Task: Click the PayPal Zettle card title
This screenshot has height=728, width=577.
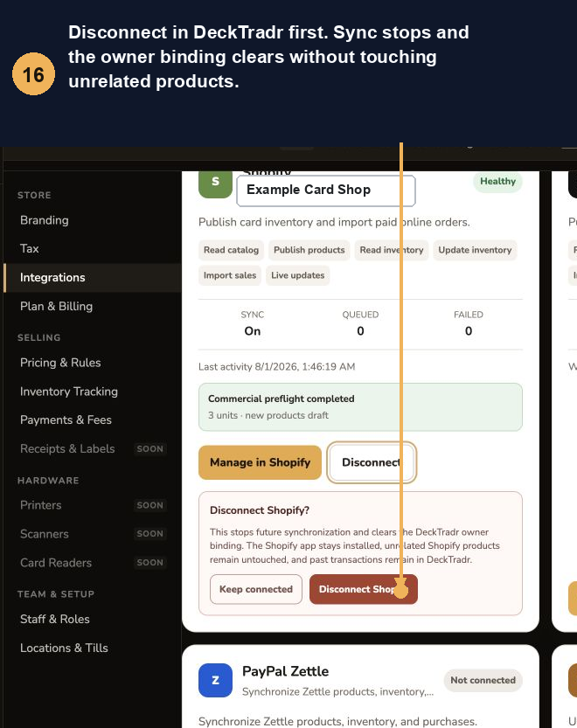Action: pos(285,671)
